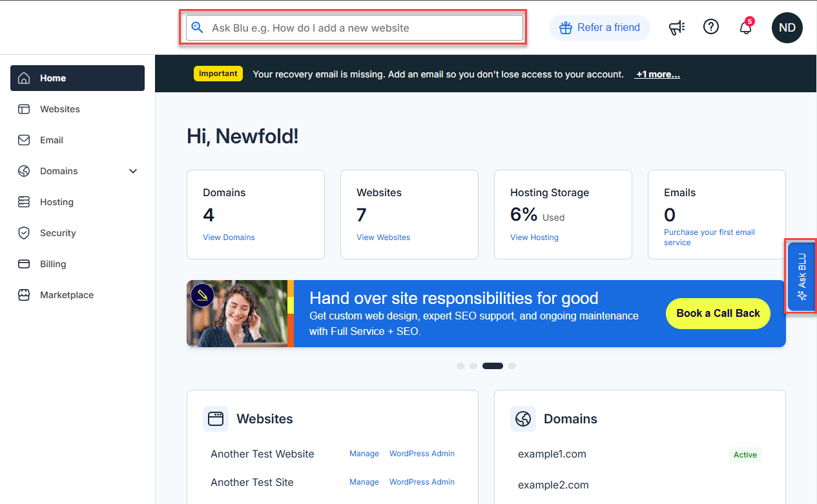Screen dimensions: 817x504
Task: Select the third carousel indicator dot
Action: [493, 366]
